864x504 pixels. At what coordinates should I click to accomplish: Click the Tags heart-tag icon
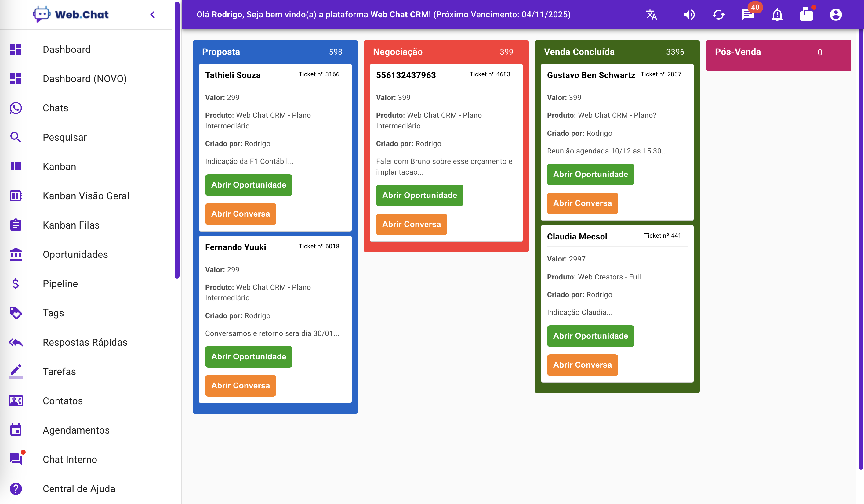(16, 313)
